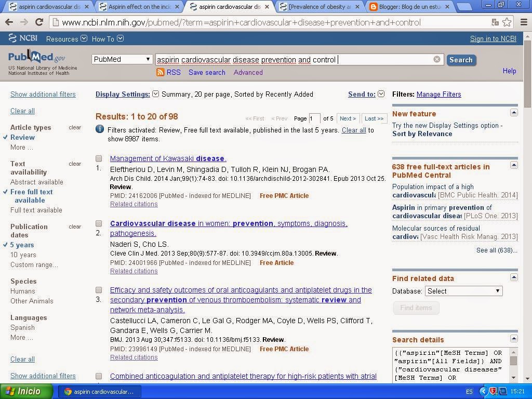Click the orange RSS feed icon
The width and height of the screenshot is (532, 399).
(160, 72)
